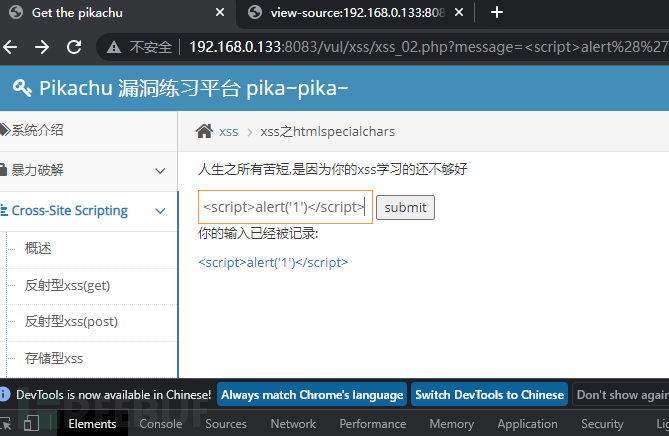
Task: Collapse the Cross-Site Scripting chevron
Action: [160, 211]
